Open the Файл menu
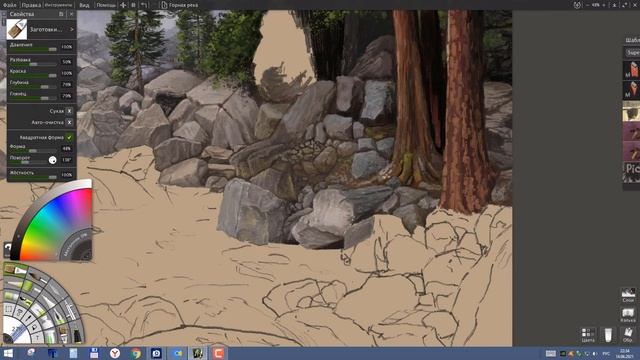The image size is (640, 360). tap(9, 5)
